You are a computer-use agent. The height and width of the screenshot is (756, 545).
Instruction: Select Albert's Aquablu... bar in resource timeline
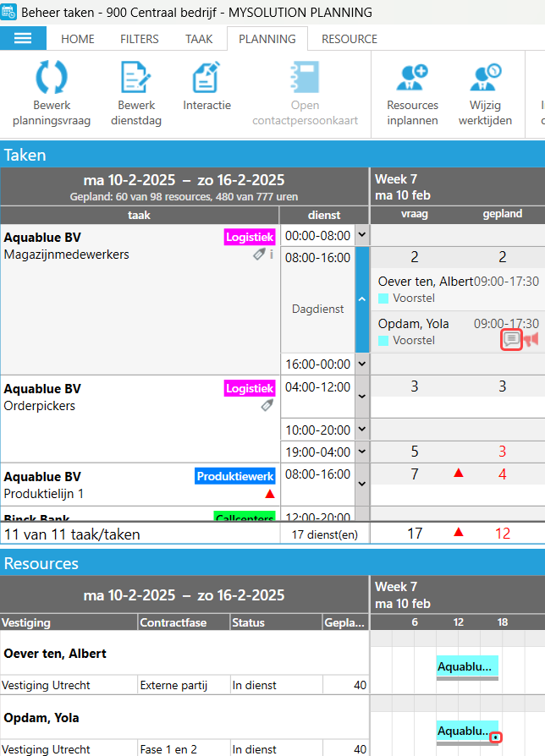click(x=467, y=666)
